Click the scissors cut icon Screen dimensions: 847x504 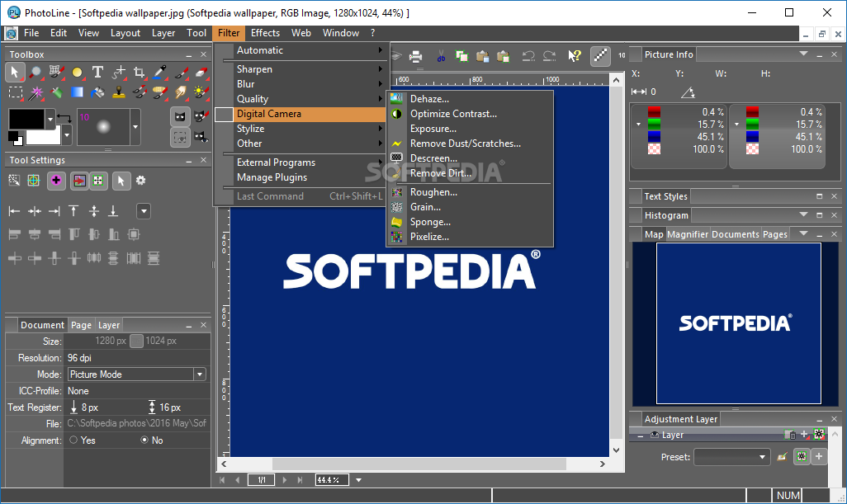441,56
